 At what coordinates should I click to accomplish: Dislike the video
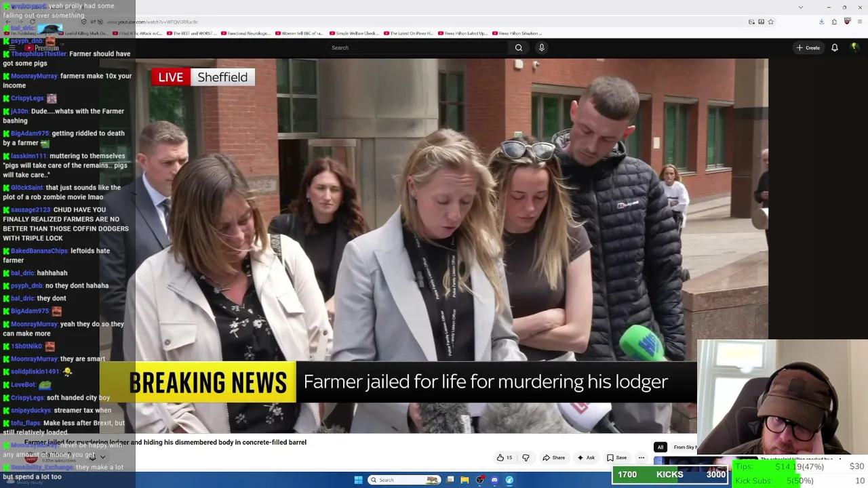[x=526, y=457]
